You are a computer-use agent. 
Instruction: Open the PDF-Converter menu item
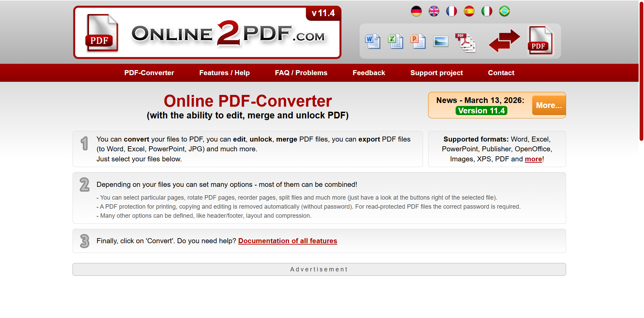pyautogui.click(x=149, y=73)
